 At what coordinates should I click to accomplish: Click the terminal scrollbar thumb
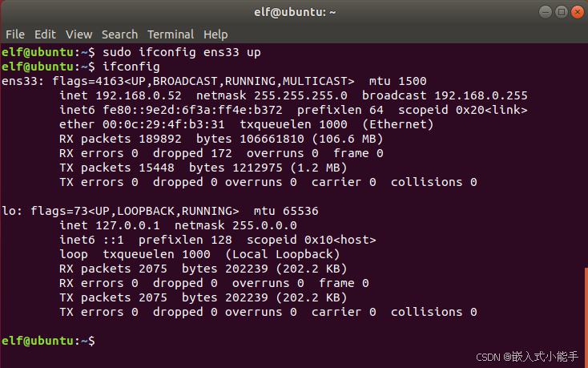(586, 317)
